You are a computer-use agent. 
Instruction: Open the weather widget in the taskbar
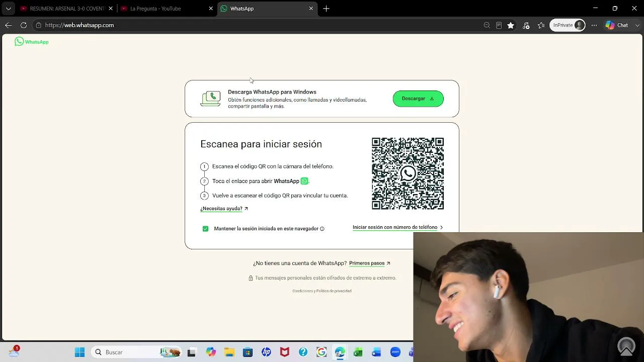coord(14,351)
